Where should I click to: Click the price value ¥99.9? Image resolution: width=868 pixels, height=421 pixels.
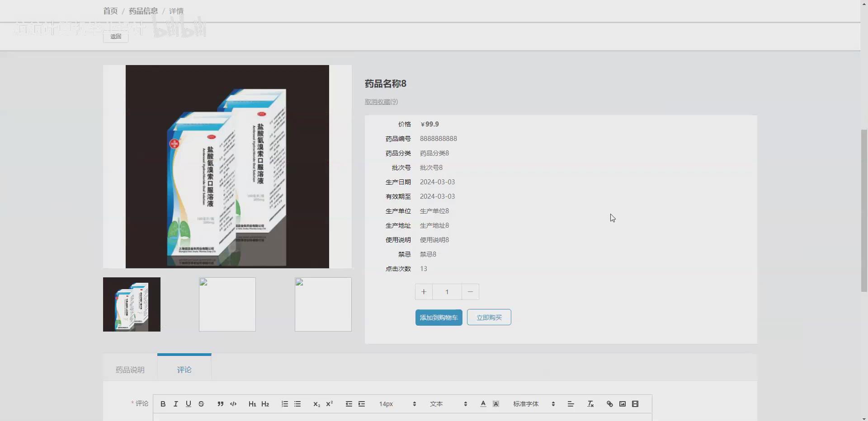pyautogui.click(x=429, y=124)
